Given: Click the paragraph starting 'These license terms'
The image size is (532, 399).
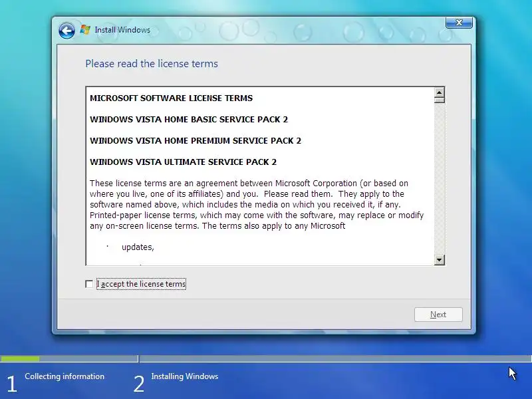Looking at the screenshot, I should pyautogui.click(x=257, y=205).
